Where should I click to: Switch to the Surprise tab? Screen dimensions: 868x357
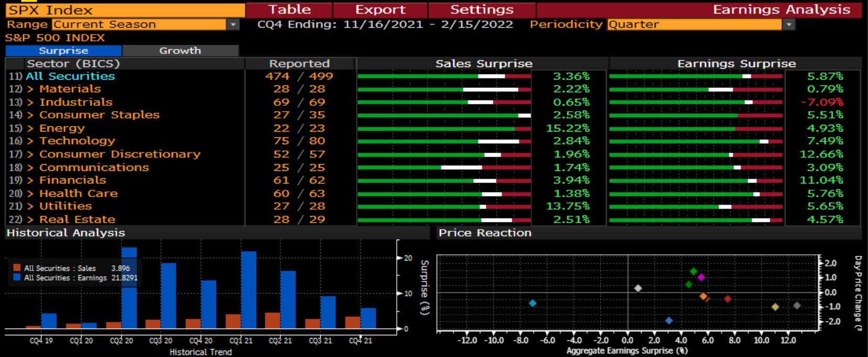(x=63, y=50)
